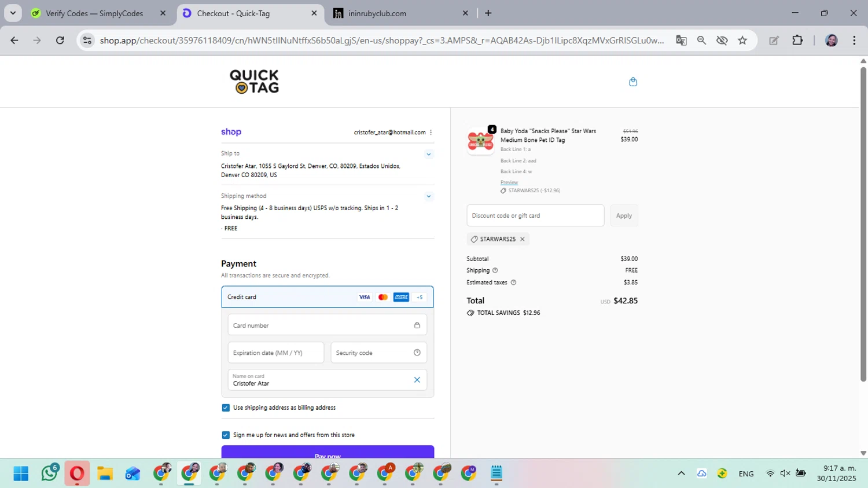
Task: Open the taskbar clock and date
Action: tap(836, 474)
